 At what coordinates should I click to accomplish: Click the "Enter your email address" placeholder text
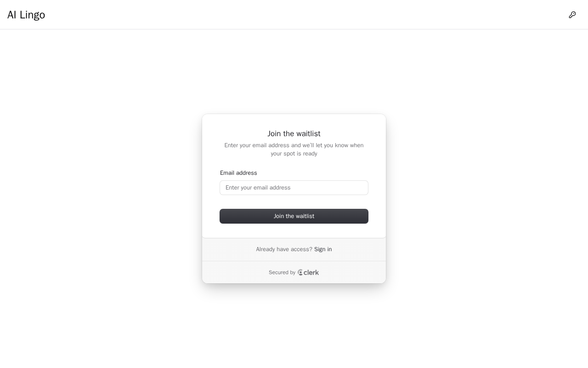tap(258, 188)
